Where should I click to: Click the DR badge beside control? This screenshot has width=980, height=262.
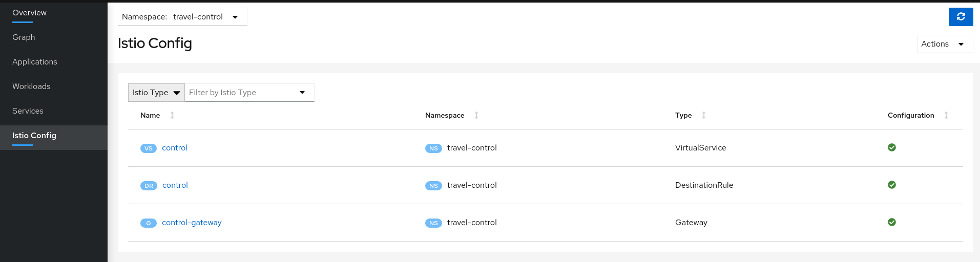(x=149, y=186)
